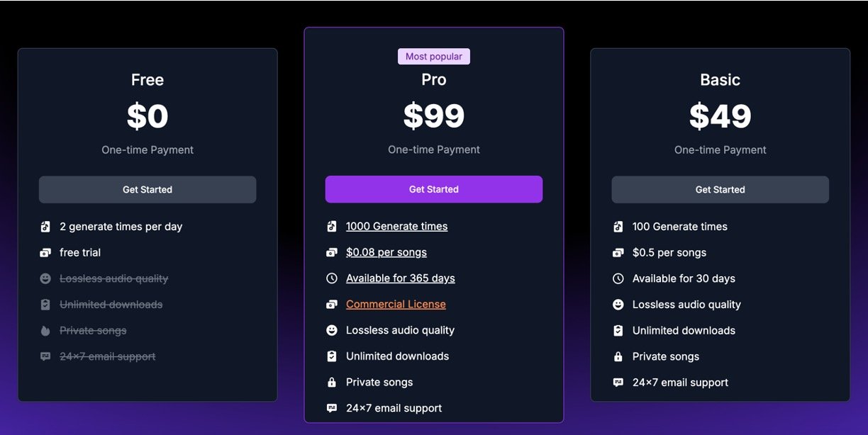Click the money icon beside Commercial License
868x435 pixels.
(332, 305)
